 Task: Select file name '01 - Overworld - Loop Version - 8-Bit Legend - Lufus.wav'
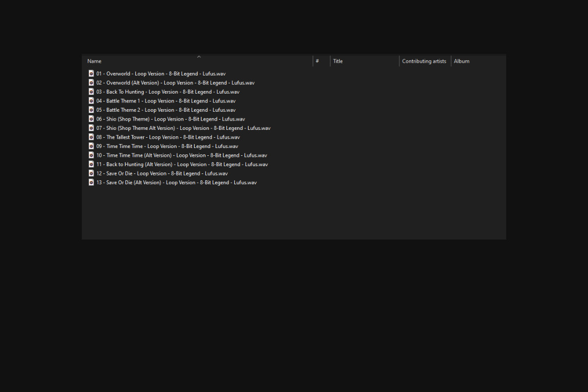pos(161,73)
